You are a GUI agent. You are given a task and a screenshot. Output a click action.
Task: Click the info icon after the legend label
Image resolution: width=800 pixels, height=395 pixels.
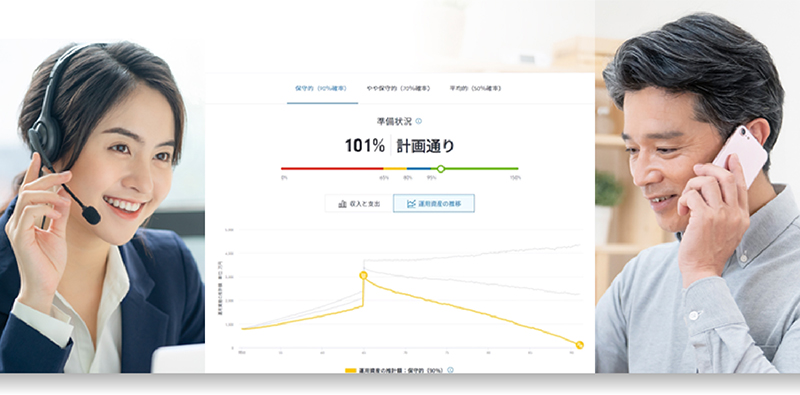click(x=450, y=370)
